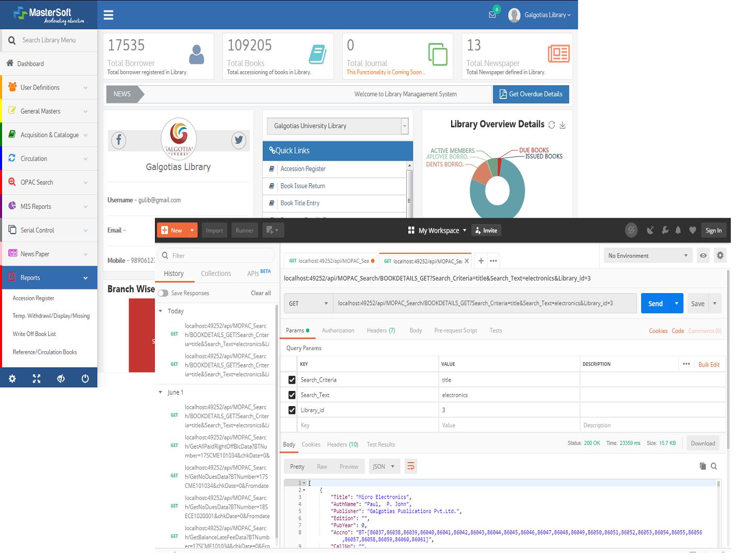The image size is (738, 560).
Task: Open the response Headers (10) tab
Action: 342,444
